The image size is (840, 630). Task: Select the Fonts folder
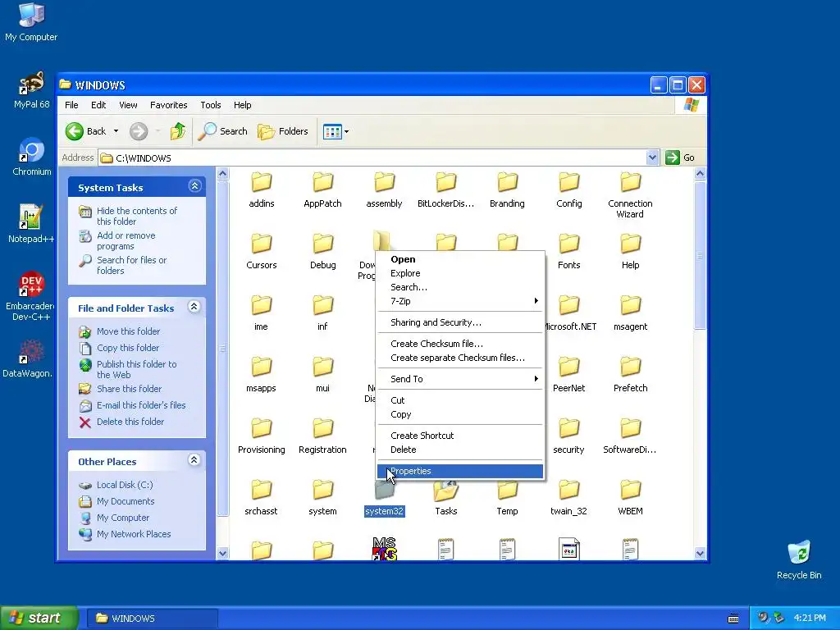tap(569, 252)
